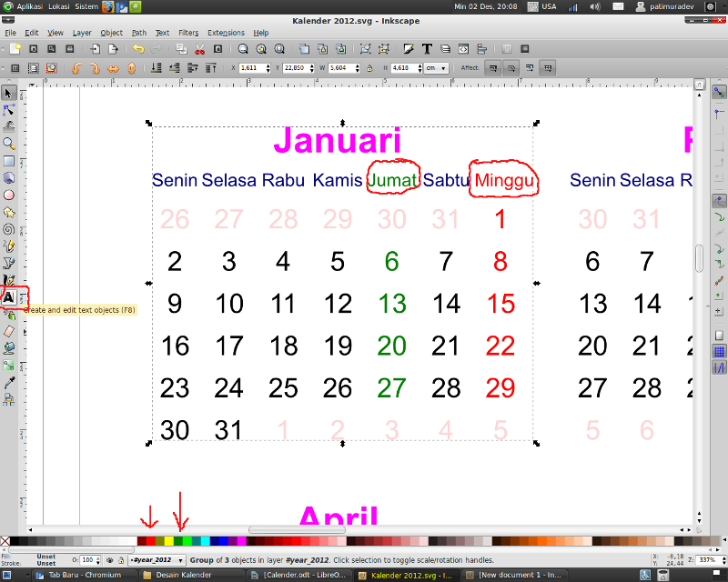
Task: Activate the Node editing tool
Action: pyautogui.click(x=12, y=111)
